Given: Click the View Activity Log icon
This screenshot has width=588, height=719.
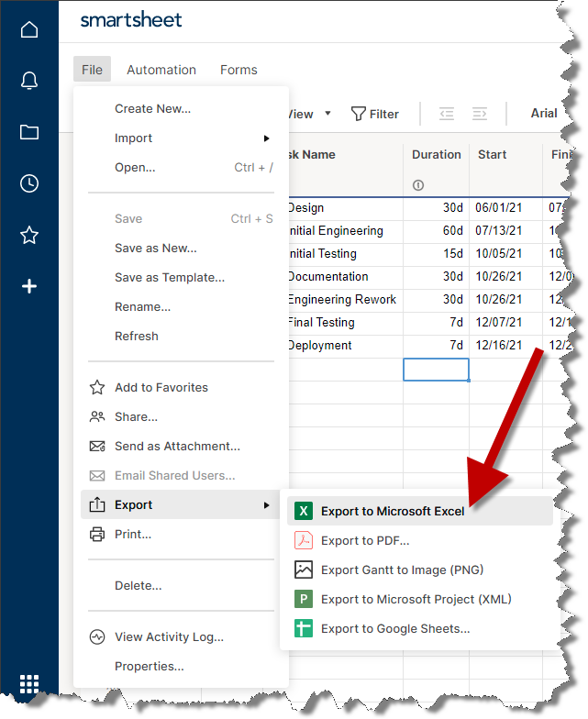Looking at the screenshot, I should click(97, 636).
